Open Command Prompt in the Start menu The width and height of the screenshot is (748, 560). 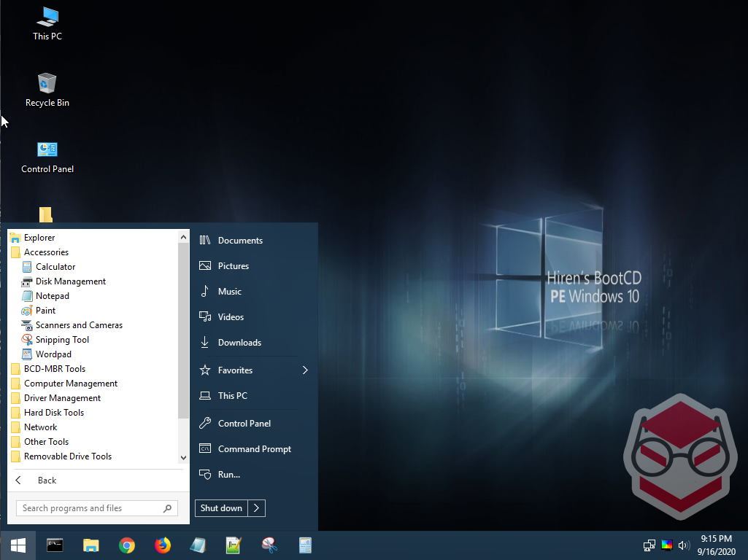point(254,449)
